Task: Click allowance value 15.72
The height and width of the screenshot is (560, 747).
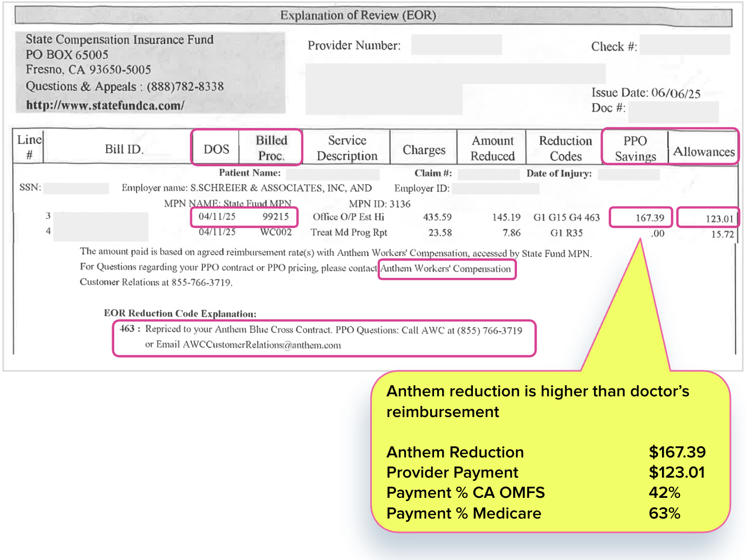Action: [723, 234]
